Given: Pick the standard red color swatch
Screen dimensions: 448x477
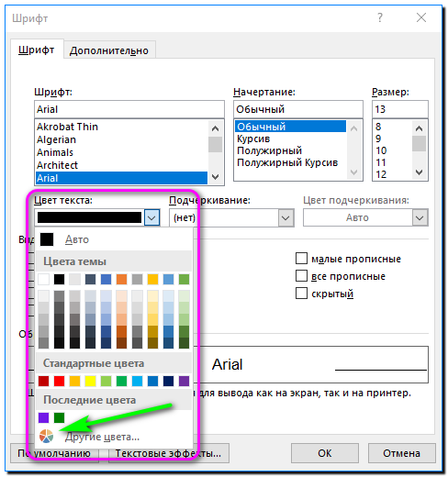Looking at the screenshot, I should tap(59, 381).
